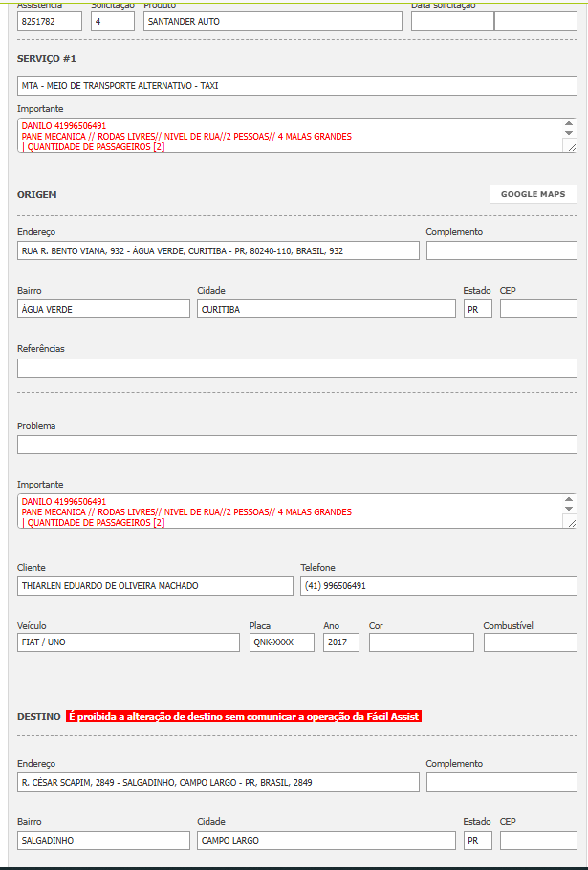Click the destination Cidade field CAMPO LARGO

(326, 840)
